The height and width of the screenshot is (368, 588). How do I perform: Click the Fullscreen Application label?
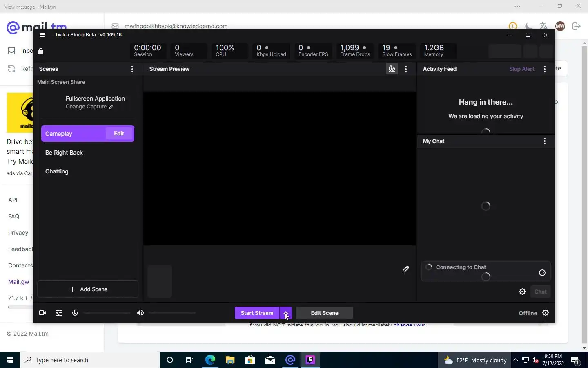coord(95,99)
